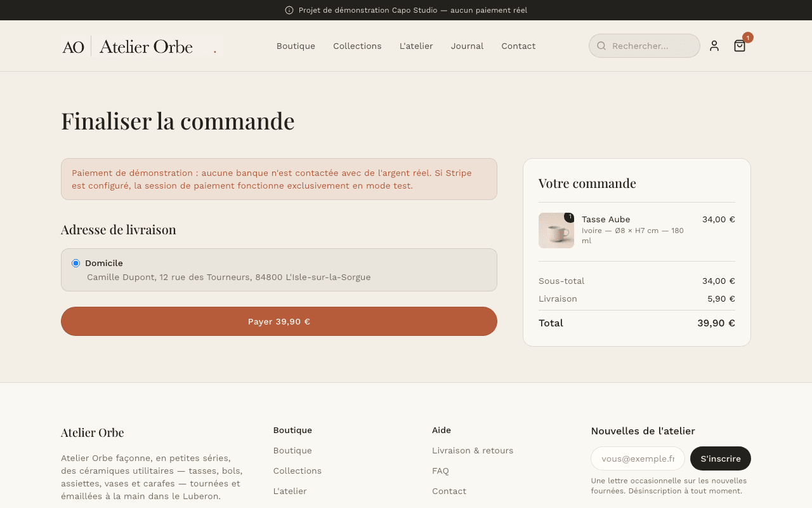
Task: Click the cart count badge
Action: tap(748, 37)
